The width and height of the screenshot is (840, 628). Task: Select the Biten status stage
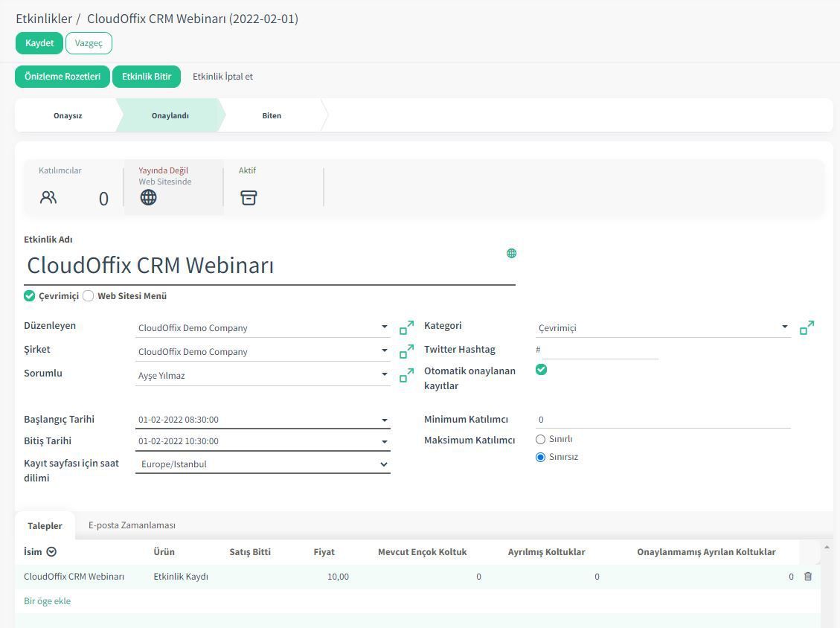tap(272, 116)
